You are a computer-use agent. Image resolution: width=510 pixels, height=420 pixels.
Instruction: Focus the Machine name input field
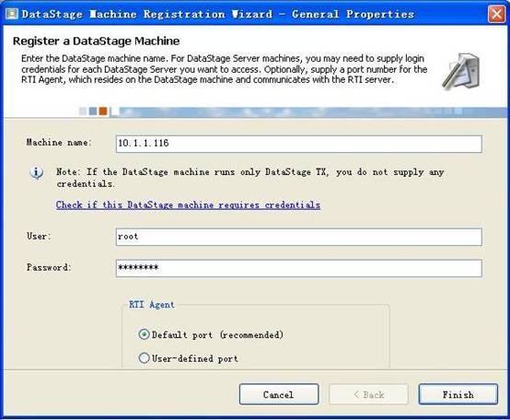pos(299,144)
